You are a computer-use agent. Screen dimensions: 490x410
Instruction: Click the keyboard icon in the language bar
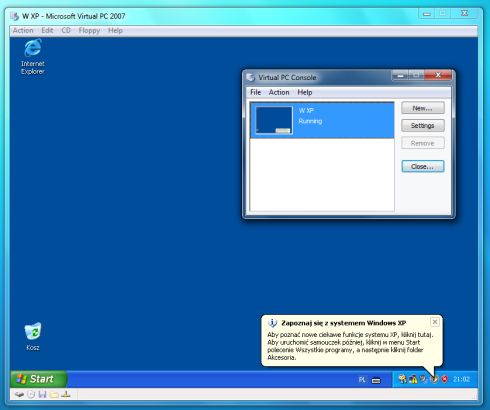(x=376, y=380)
